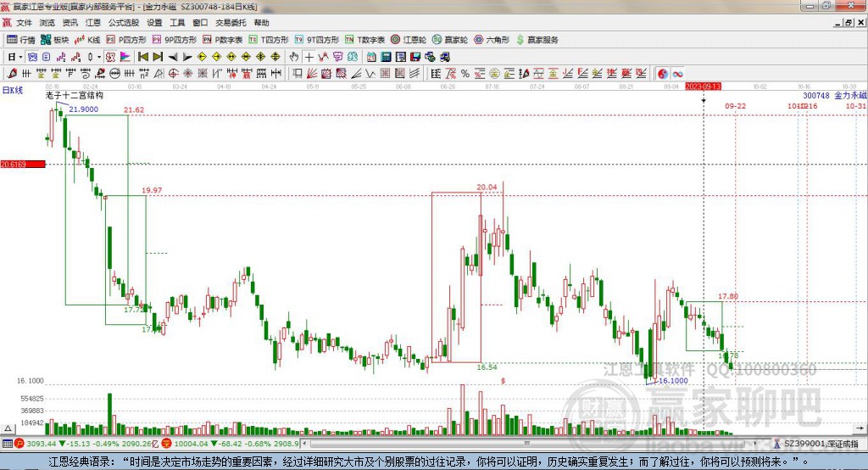Open the 工具 menu
The width and height of the screenshot is (868, 470).
[177, 23]
